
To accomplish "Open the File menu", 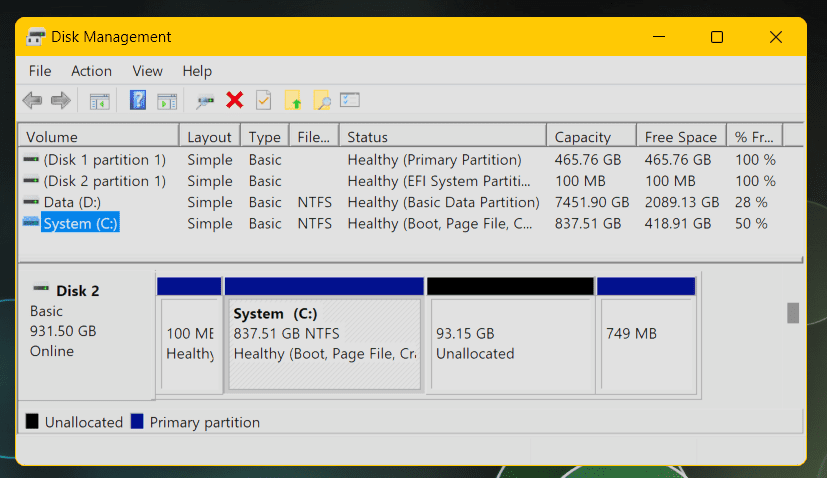I will (x=40, y=71).
